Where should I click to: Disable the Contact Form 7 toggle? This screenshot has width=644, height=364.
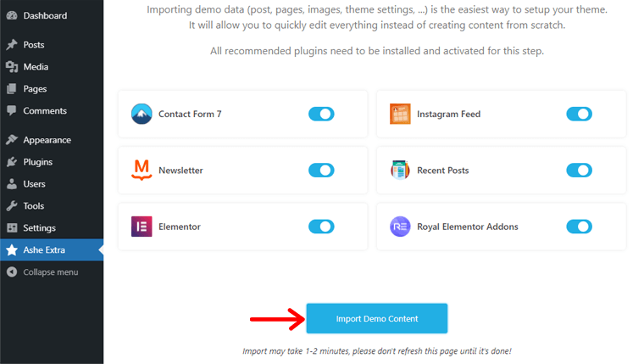(x=321, y=114)
